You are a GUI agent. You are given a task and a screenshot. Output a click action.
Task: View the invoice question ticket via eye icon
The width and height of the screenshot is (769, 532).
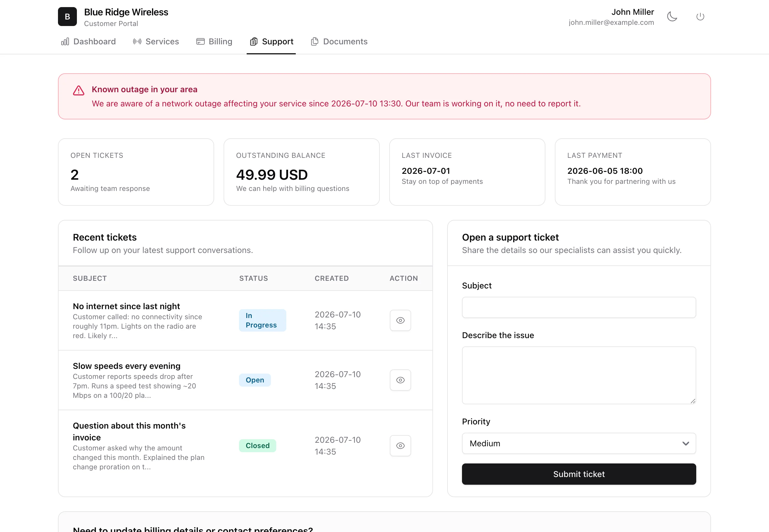[400, 446]
